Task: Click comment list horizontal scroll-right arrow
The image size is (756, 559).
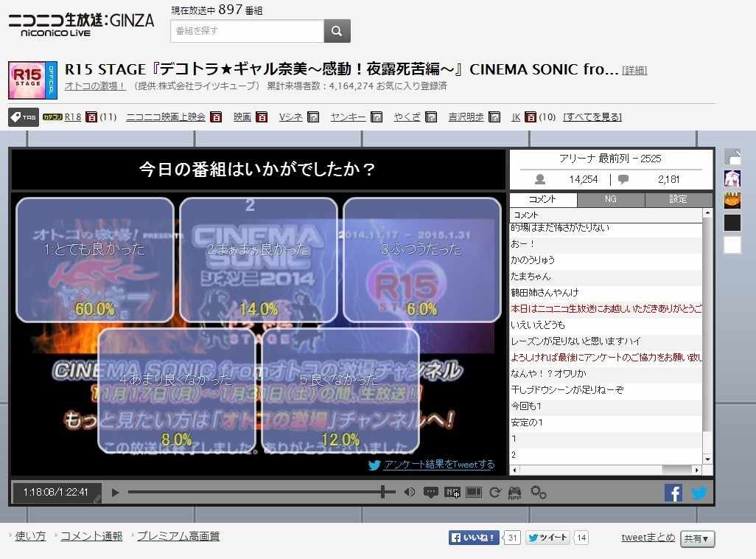Action: [697, 470]
